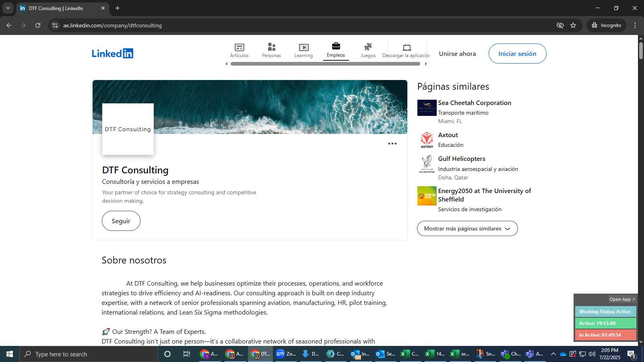Open the notifications action center
Image resolution: width=644 pixels, height=362 pixels.
click(632, 354)
